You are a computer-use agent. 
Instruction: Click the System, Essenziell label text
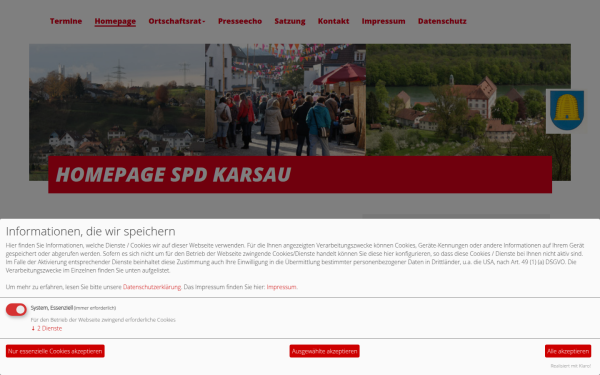click(52, 308)
